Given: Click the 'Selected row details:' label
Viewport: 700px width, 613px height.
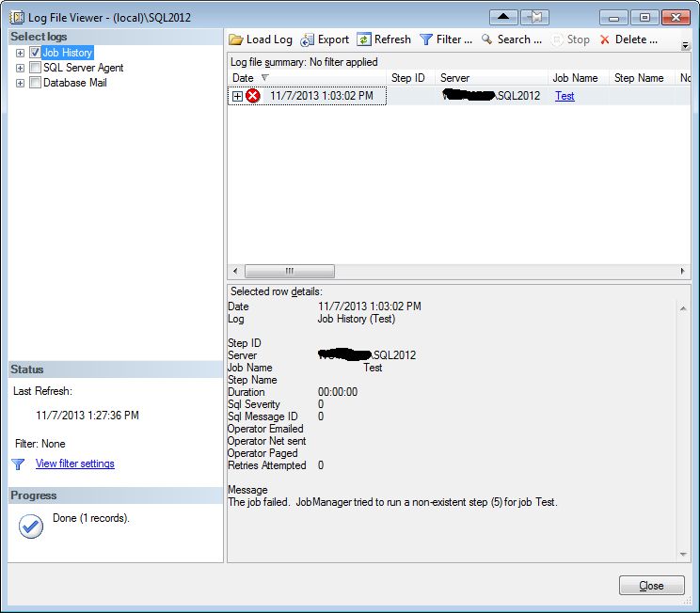Looking at the screenshot, I should (x=277, y=291).
